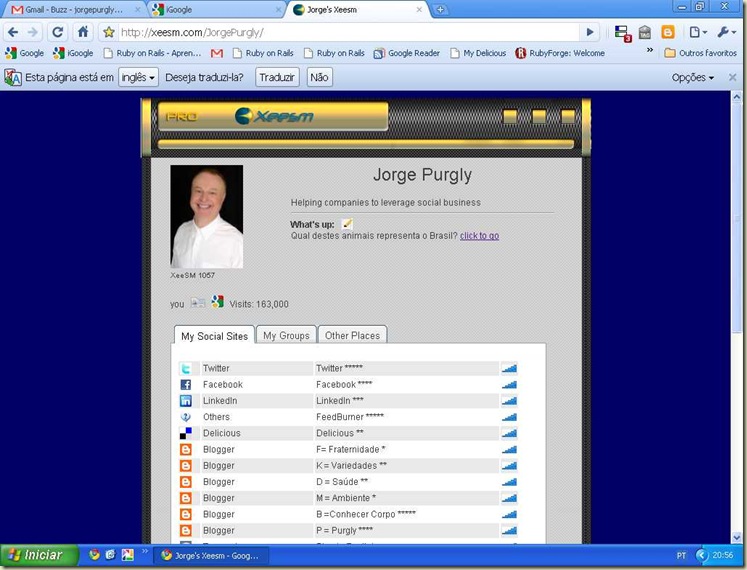Open the My Delicious bookmark
Screen dimensions: 747x570
pos(478,53)
